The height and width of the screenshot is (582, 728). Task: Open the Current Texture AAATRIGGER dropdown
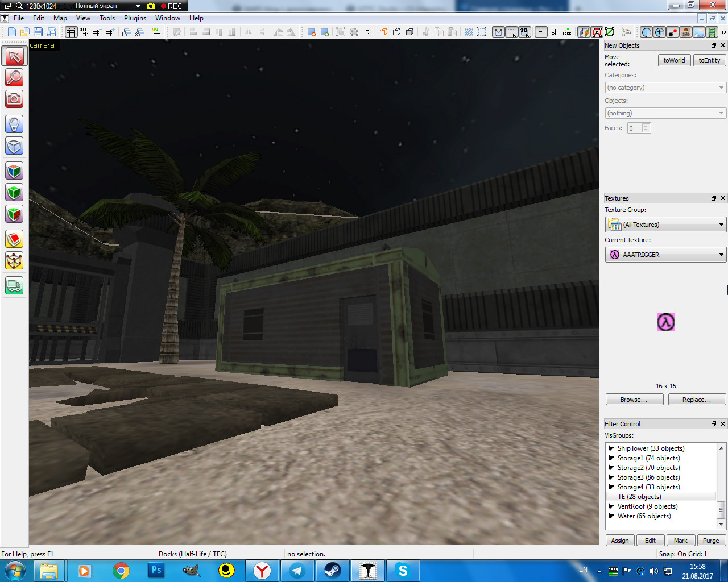(665, 255)
